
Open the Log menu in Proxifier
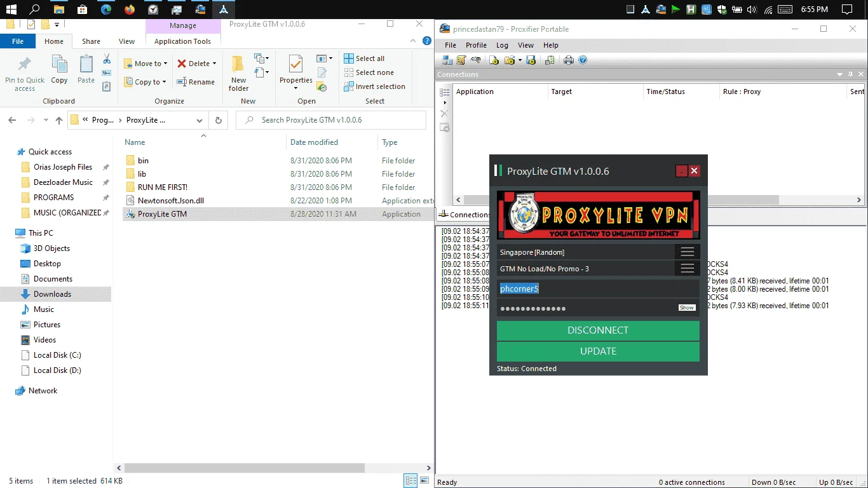pyautogui.click(x=502, y=45)
